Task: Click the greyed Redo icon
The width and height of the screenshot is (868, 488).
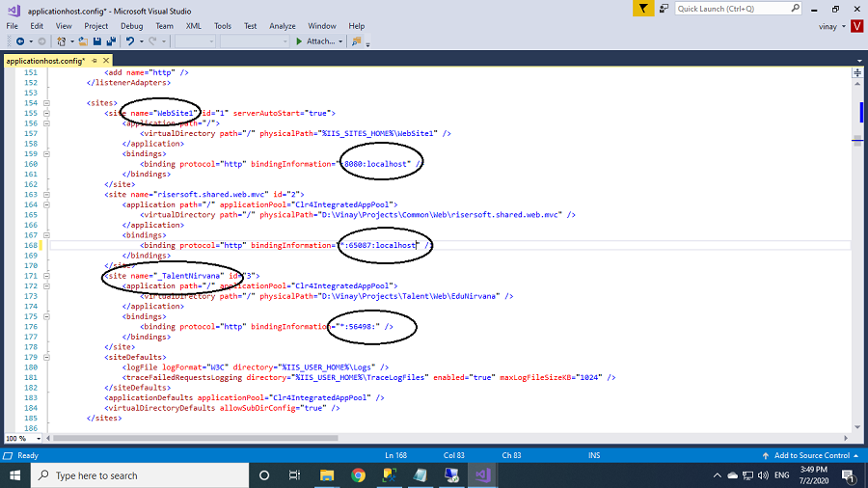Action: point(152,41)
